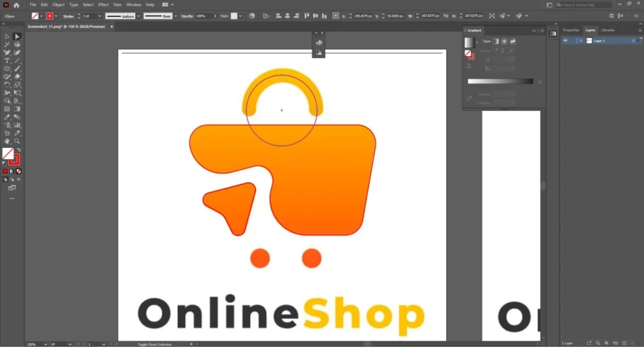Select the Paintbrush tool
The image size is (644, 347).
click(x=17, y=69)
